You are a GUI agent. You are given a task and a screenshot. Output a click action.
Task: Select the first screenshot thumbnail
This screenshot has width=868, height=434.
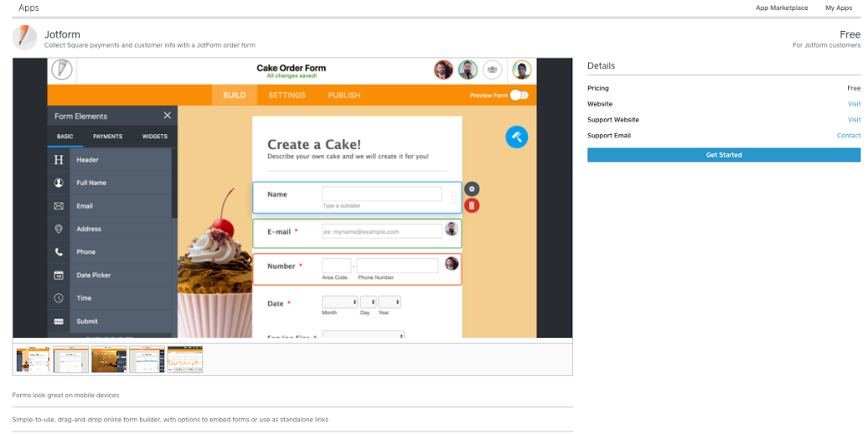coord(33,359)
